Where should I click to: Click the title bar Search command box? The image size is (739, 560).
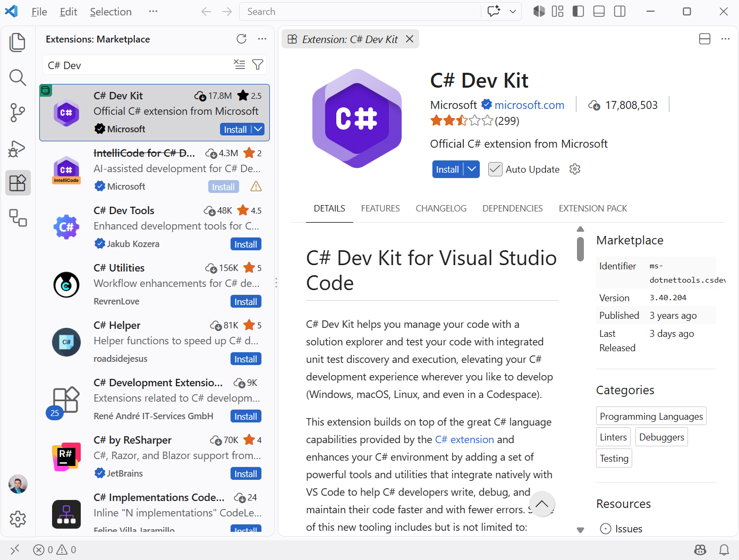360,12
